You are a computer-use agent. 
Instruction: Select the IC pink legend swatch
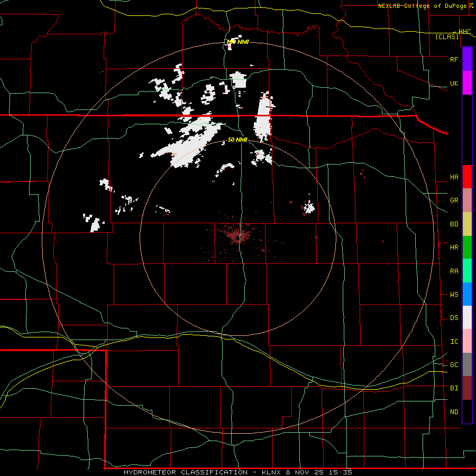pos(467,341)
